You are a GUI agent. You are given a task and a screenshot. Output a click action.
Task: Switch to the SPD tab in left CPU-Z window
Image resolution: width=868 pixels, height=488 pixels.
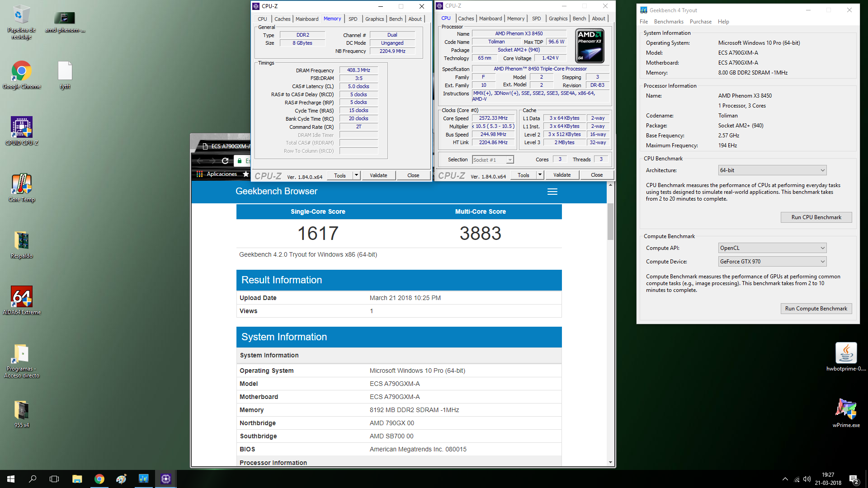pyautogui.click(x=353, y=19)
